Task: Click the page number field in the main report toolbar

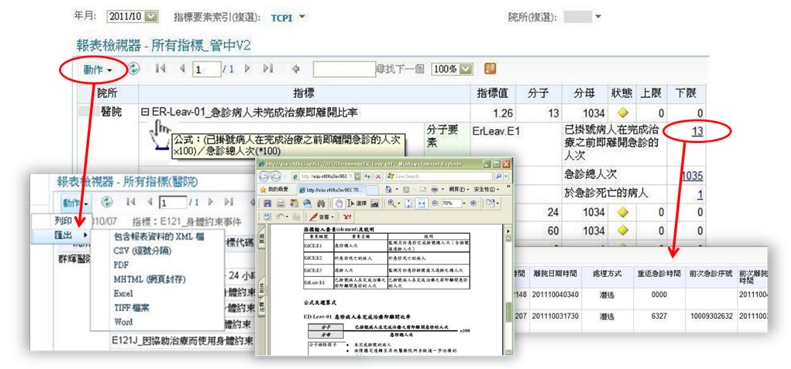Action: pyautogui.click(x=206, y=70)
